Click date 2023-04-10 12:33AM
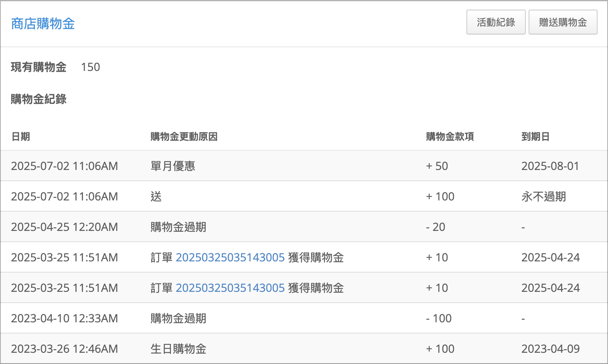The image size is (608, 364). click(65, 318)
